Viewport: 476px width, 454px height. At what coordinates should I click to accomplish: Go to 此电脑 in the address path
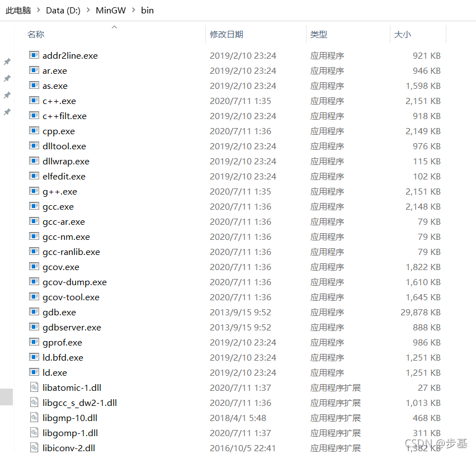[x=18, y=10]
